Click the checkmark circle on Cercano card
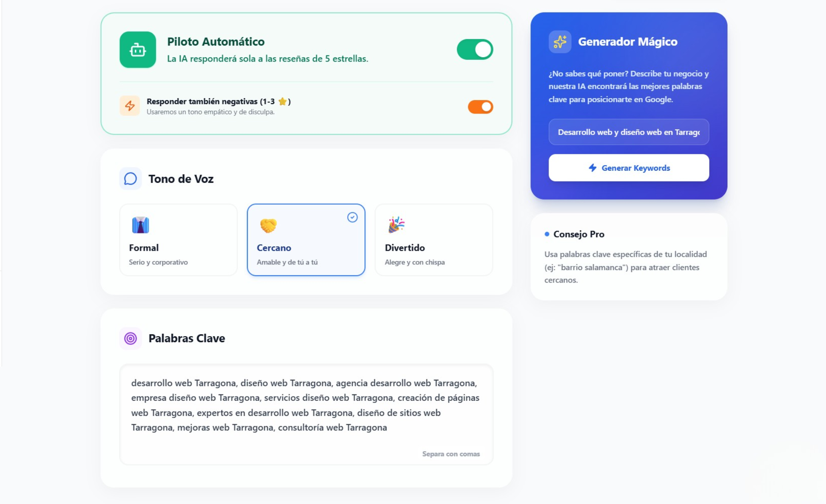This screenshot has height=504, width=826. (352, 218)
